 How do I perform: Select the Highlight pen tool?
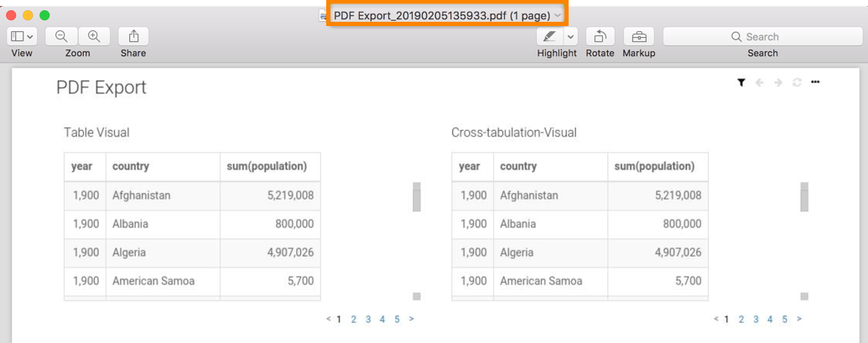(x=549, y=36)
